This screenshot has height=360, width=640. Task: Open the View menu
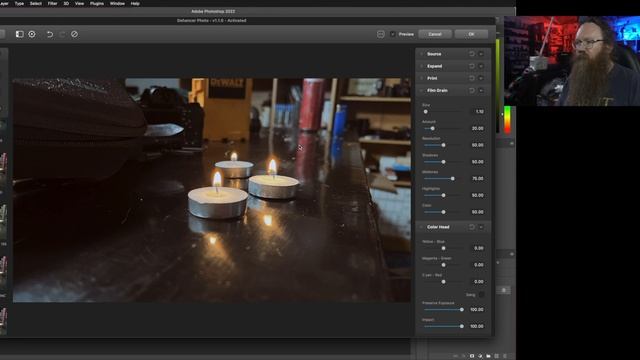pos(79,3)
